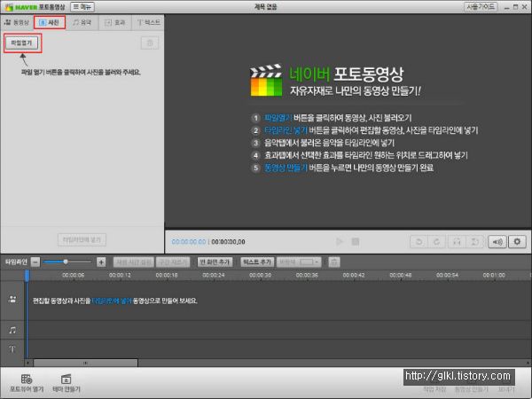Click the 파일열기 (open file) button
Image resolution: width=532 pixels, height=399 pixels.
[21, 43]
